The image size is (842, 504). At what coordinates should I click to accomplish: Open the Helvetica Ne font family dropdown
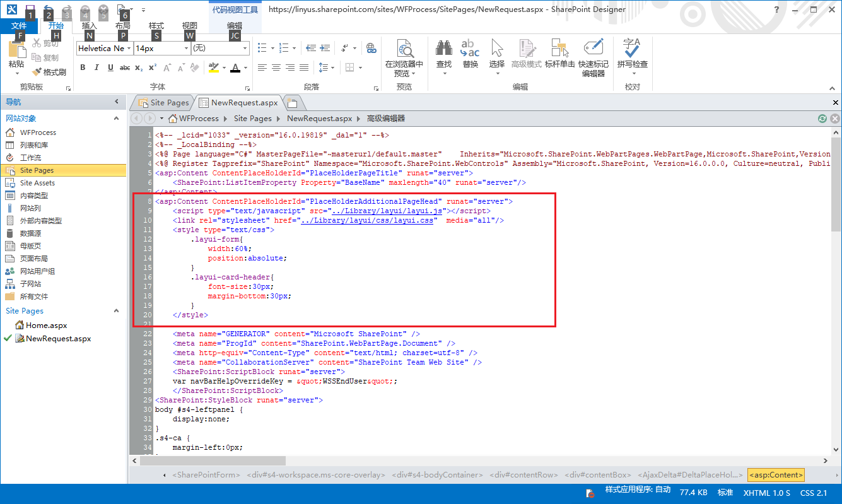click(129, 49)
